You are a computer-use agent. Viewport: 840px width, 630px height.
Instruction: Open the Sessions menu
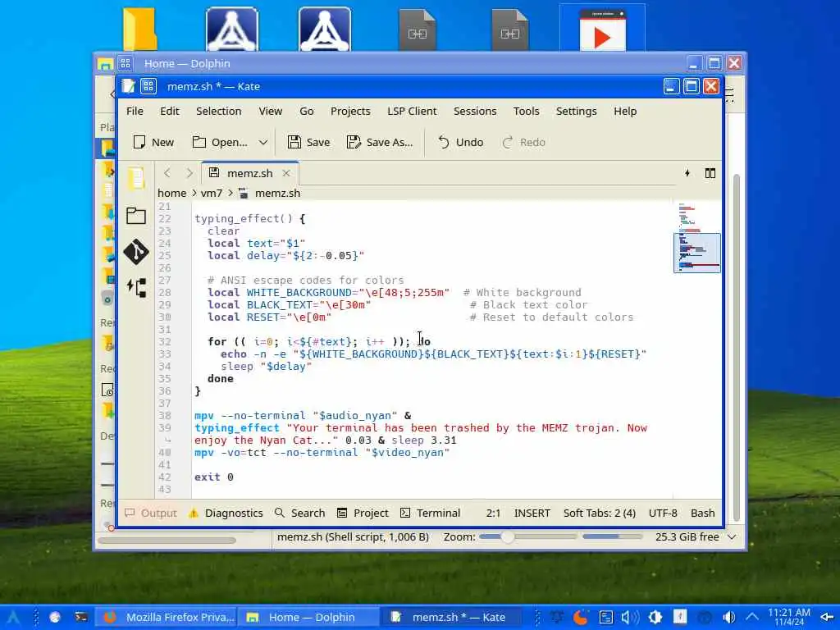coord(475,111)
